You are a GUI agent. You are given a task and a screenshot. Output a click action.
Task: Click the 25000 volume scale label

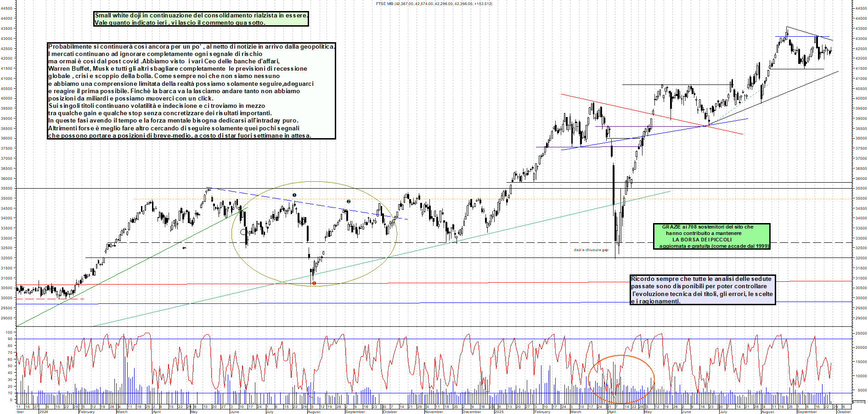click(860, 333)
